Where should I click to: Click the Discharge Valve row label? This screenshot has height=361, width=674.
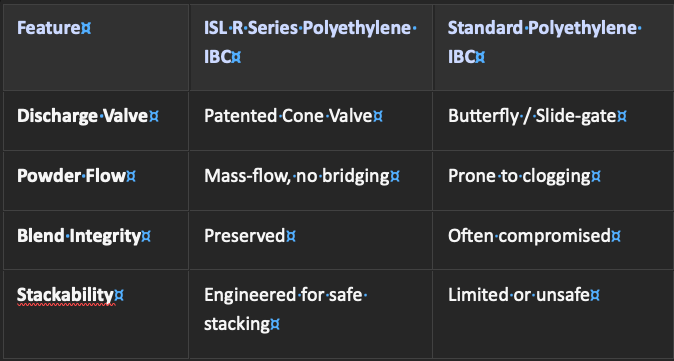tap(96, 121)
